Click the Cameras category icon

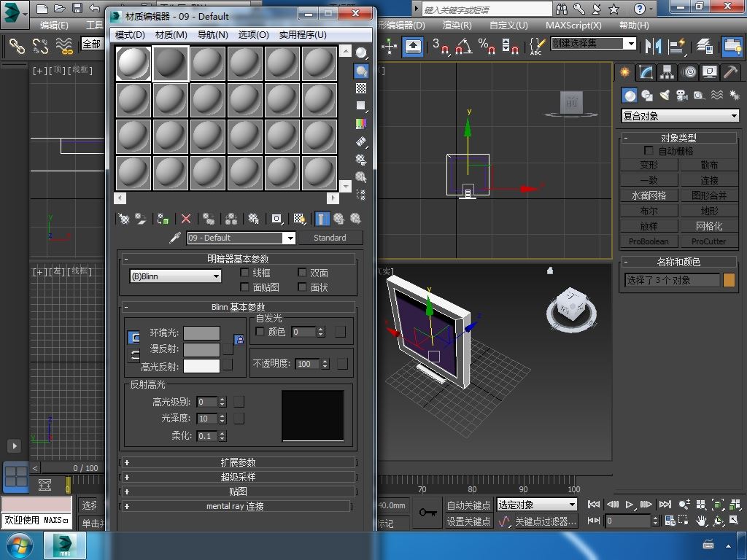(681, 96)
